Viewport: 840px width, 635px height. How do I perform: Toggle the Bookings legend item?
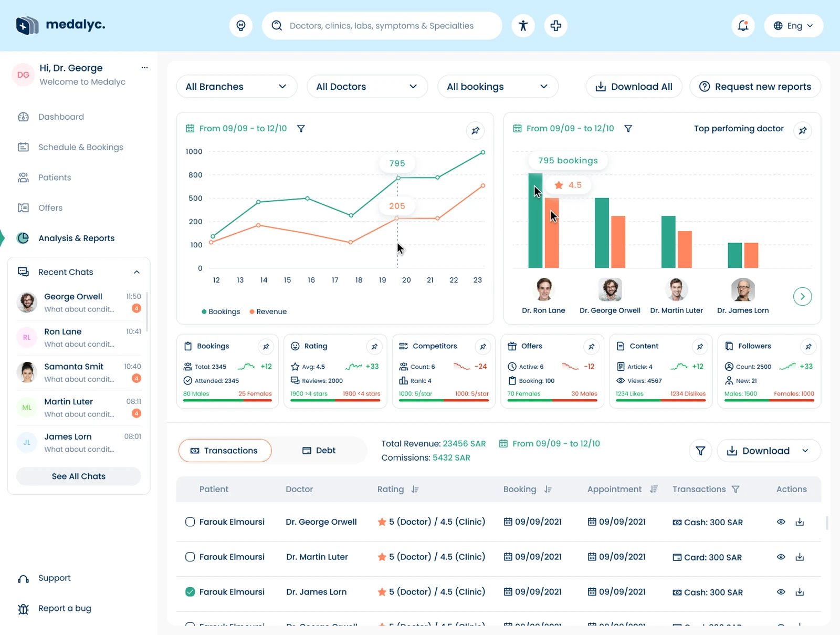221,312
